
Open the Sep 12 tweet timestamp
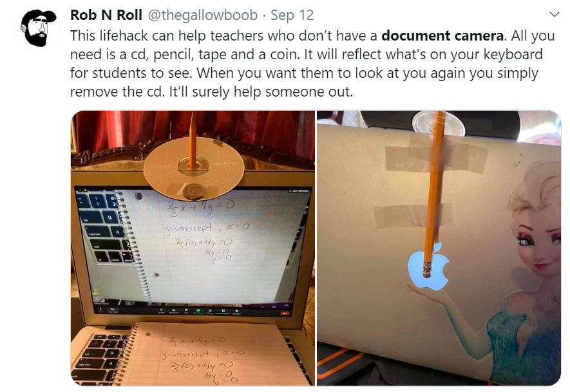292,15
